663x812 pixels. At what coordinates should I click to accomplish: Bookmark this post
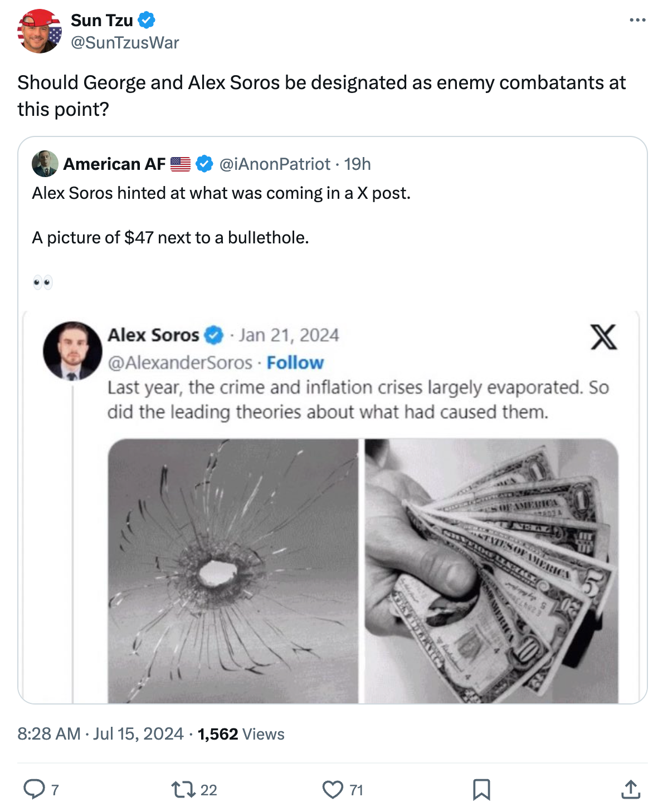[481, 789]
